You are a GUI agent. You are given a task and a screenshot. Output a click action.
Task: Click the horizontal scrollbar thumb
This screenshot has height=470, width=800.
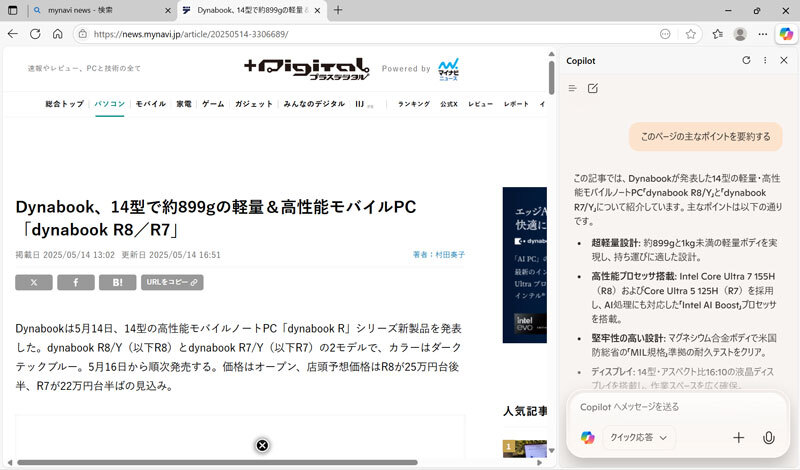point(217,462)
